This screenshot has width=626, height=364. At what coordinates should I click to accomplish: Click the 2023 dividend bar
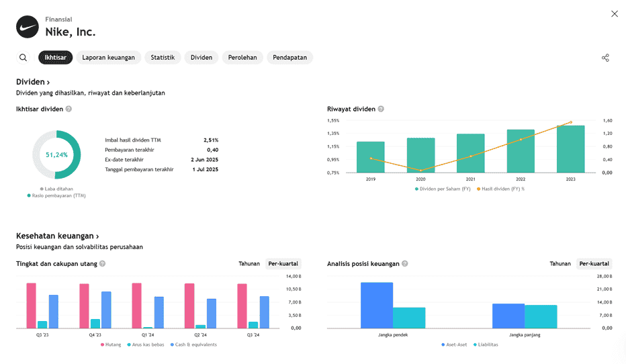point(570,149)
